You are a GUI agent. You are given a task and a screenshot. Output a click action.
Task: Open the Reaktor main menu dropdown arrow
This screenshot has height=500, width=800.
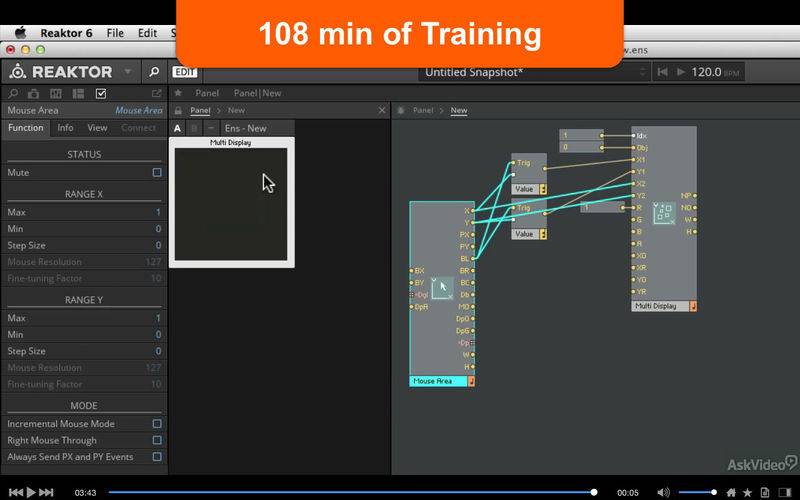tap(128, 72)
